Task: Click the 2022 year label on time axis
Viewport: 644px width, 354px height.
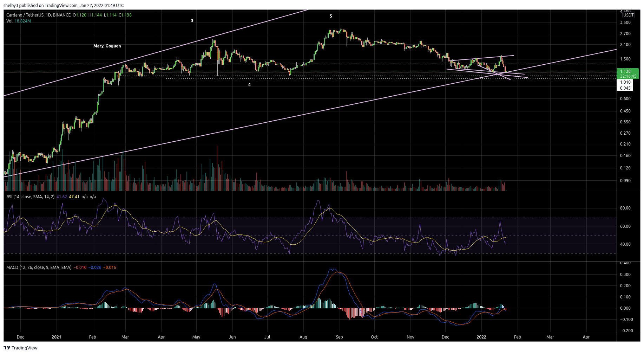Action: [481, 337]
